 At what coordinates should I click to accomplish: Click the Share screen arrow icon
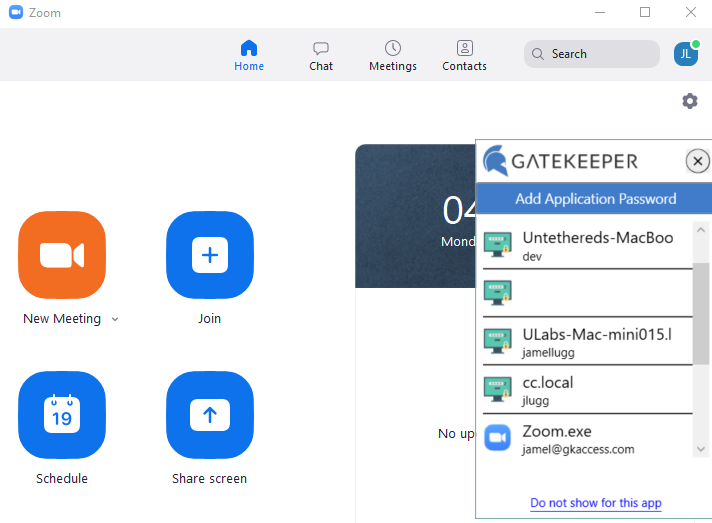(x=209, y=414)
